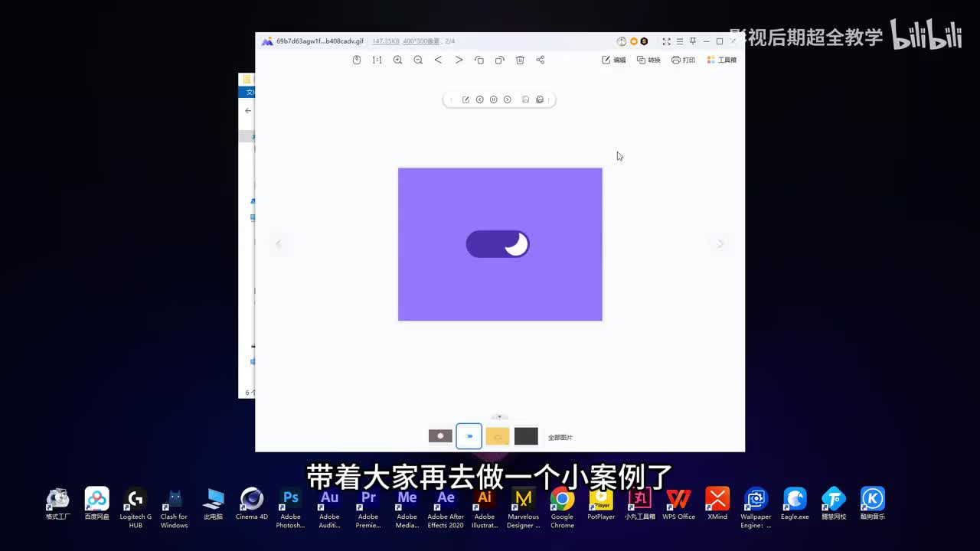The image size is (980, 551).
Task: Enter fullscreen view mode
Action: pos(666,41)
